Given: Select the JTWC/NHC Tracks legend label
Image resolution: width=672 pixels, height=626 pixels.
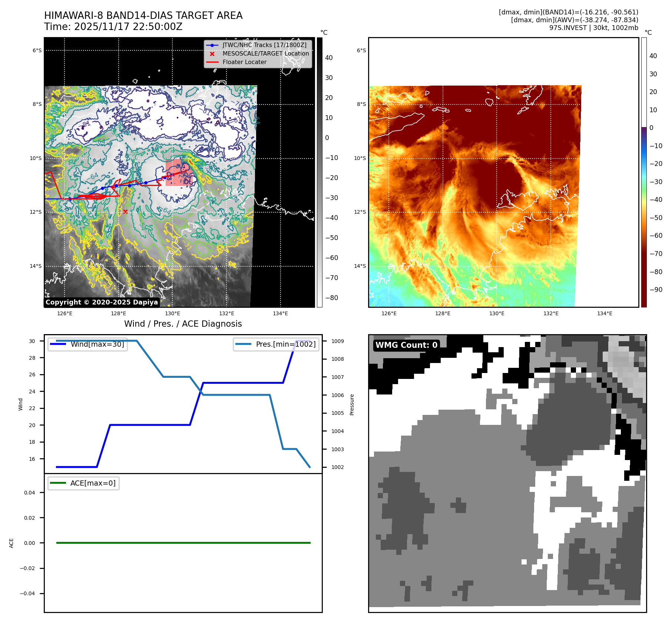Looking at the screenshot, I should pyautogui.click(x=264, y=45).
